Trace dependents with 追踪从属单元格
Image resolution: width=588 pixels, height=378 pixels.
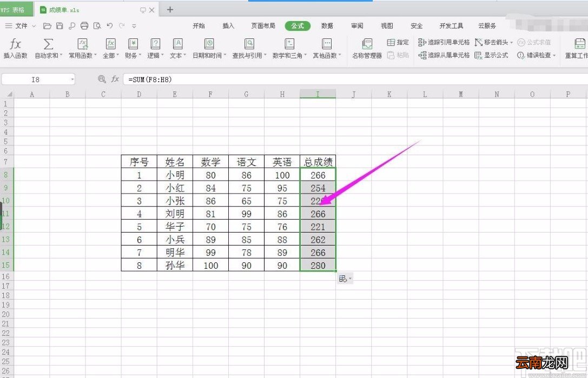tap(444, 55)
